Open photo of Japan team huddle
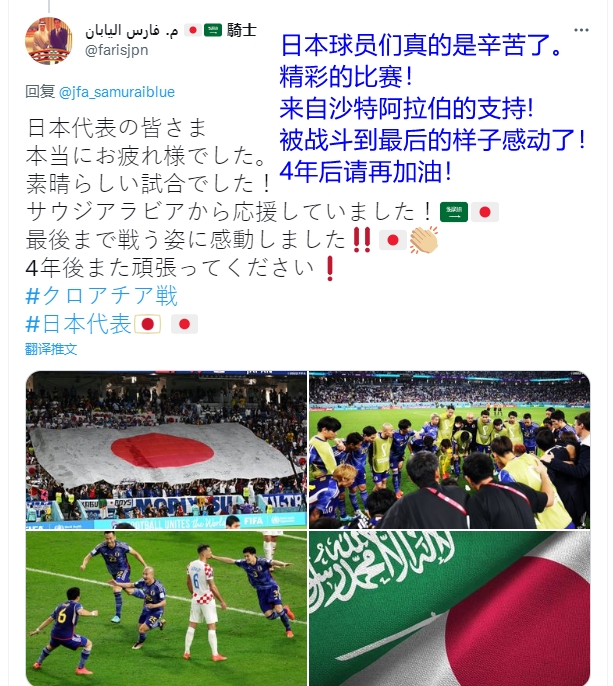Viewport: 613px width, 686px height. click(x=449, y=450)
